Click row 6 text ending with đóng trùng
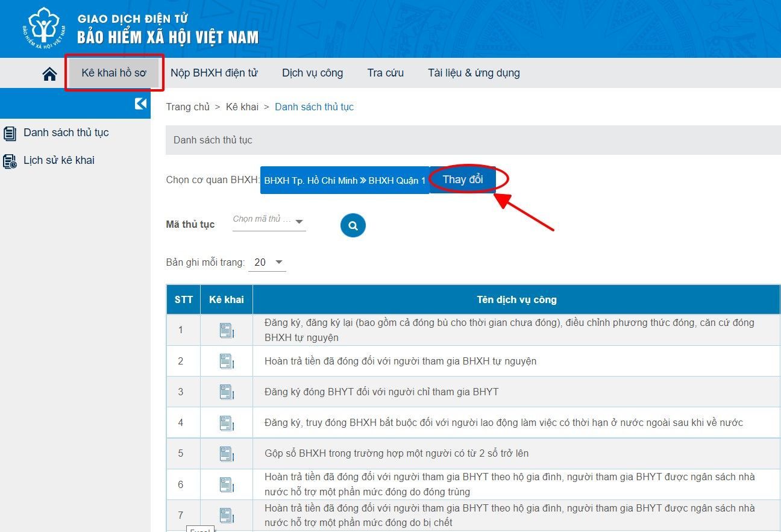 [x=510, y=484]
